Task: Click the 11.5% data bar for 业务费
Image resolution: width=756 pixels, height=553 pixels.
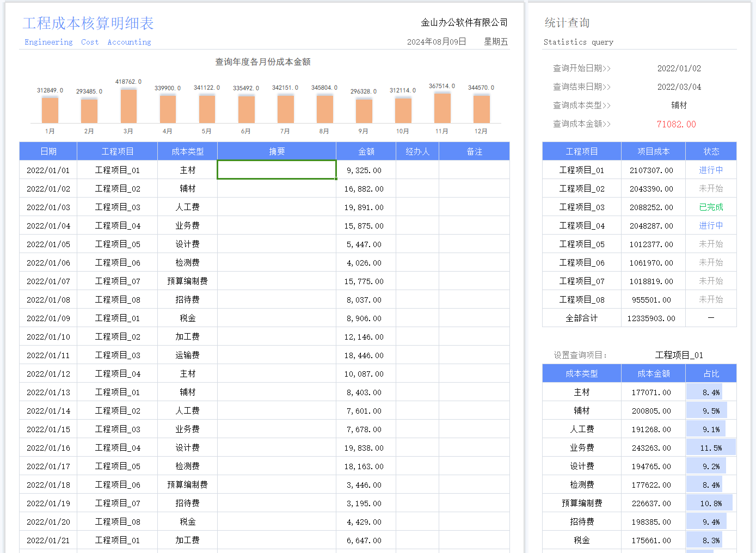Action: 711,447
